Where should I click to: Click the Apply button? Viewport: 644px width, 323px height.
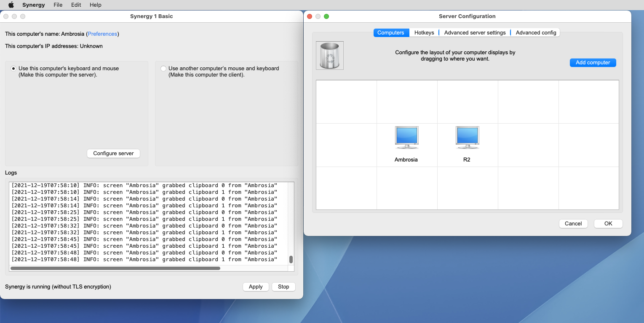[x=256, y=287]
